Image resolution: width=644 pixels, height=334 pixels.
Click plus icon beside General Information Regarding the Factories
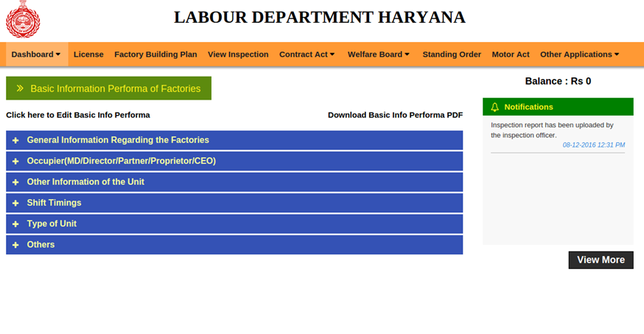[x=15, y=140]
